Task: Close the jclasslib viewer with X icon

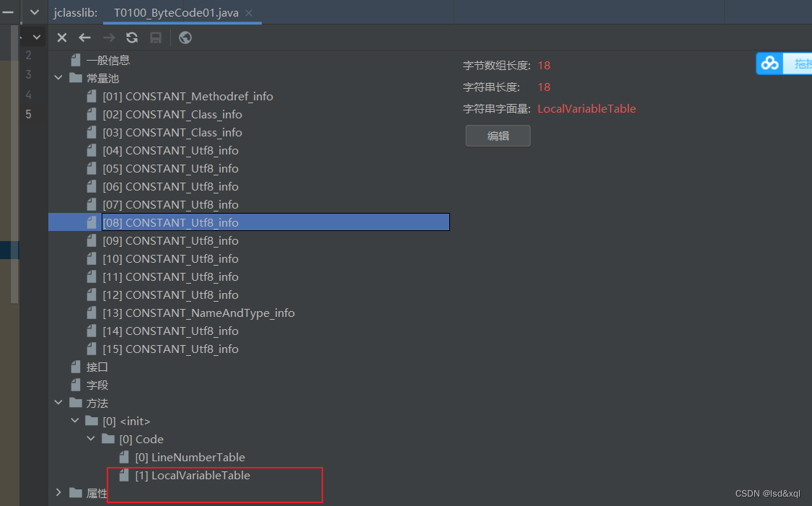Action: (61, 38)
